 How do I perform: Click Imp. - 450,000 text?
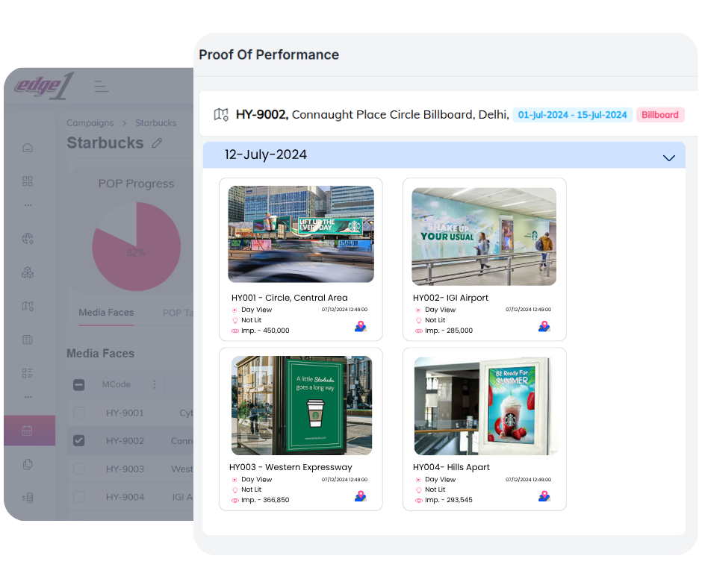tap(265, 331)
